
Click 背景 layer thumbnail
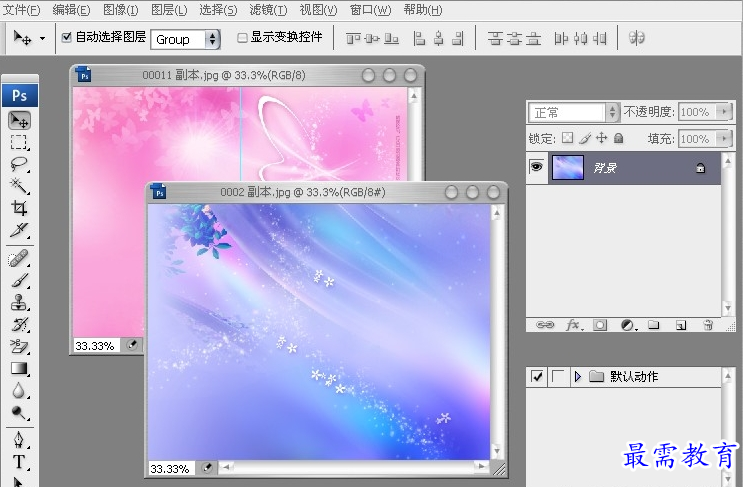point(568,167)
